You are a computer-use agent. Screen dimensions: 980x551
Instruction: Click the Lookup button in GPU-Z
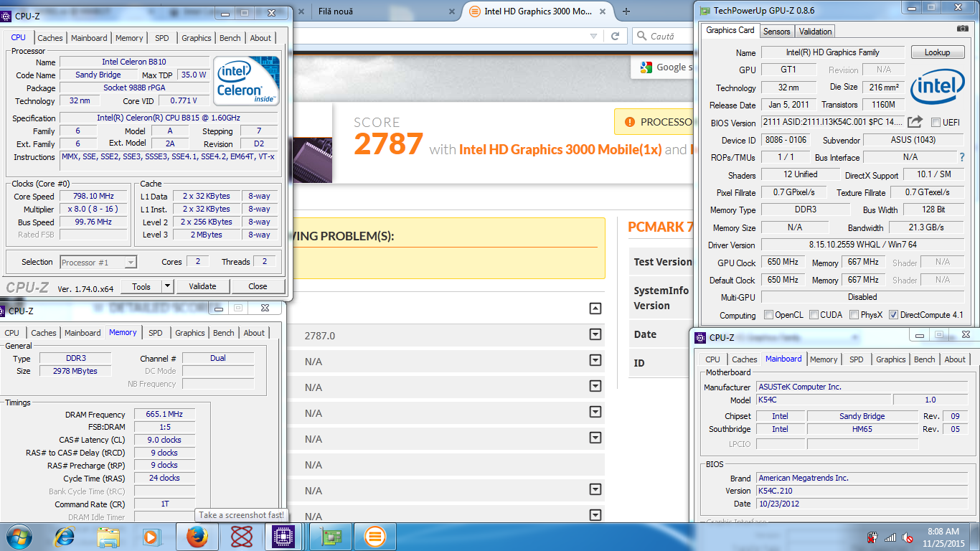(x=937, y=52)
